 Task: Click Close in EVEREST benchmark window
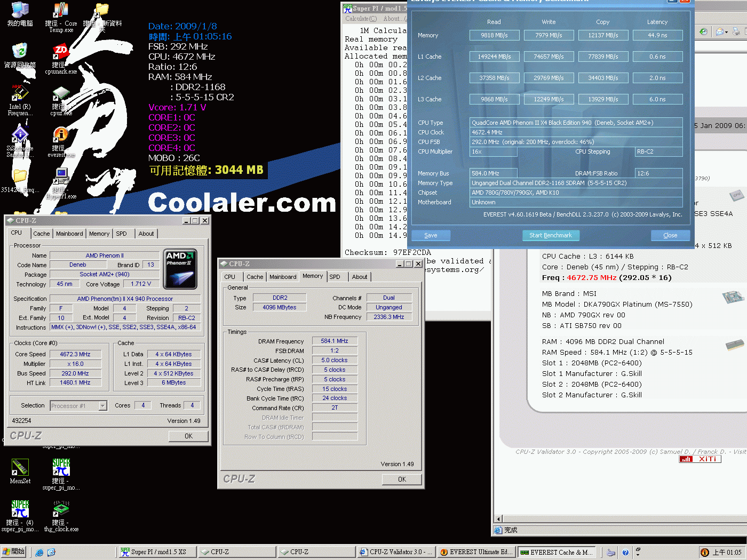(670, 235)
